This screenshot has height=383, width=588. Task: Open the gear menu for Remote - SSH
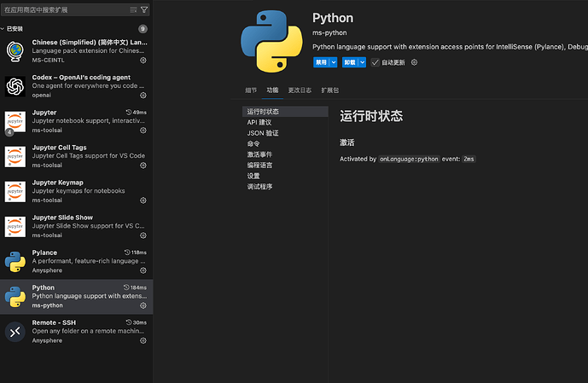coord(143,340)
